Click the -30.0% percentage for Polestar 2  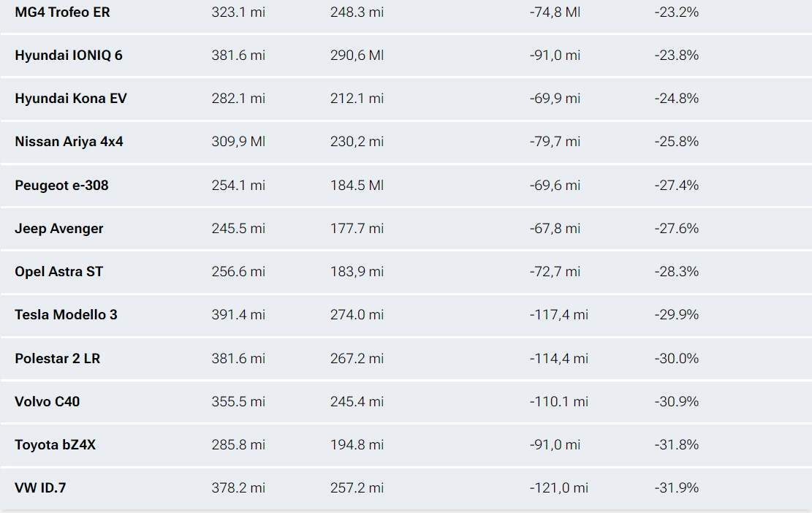click(676, 358)
